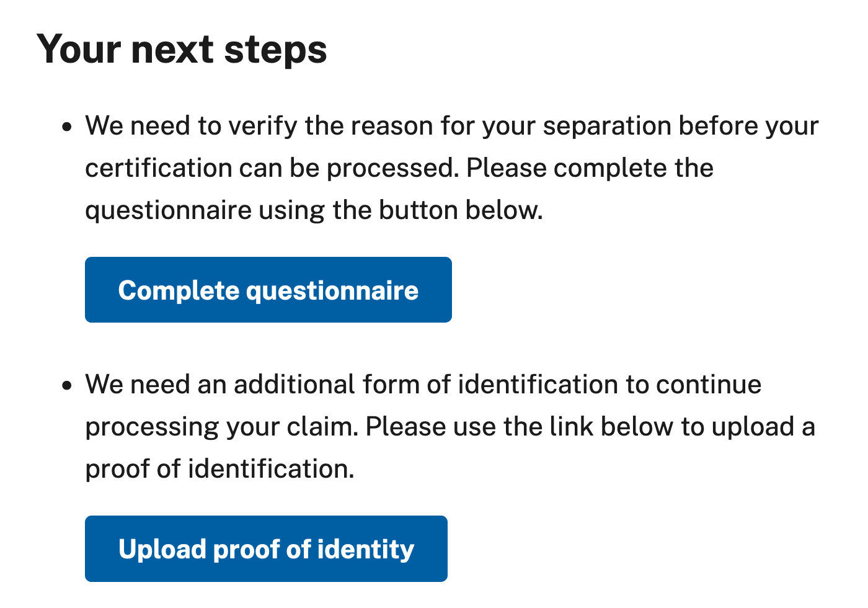Click the bullet marker beside the first item
The height and width of the screenshot is (608, 868).
(x=67, y=126)
